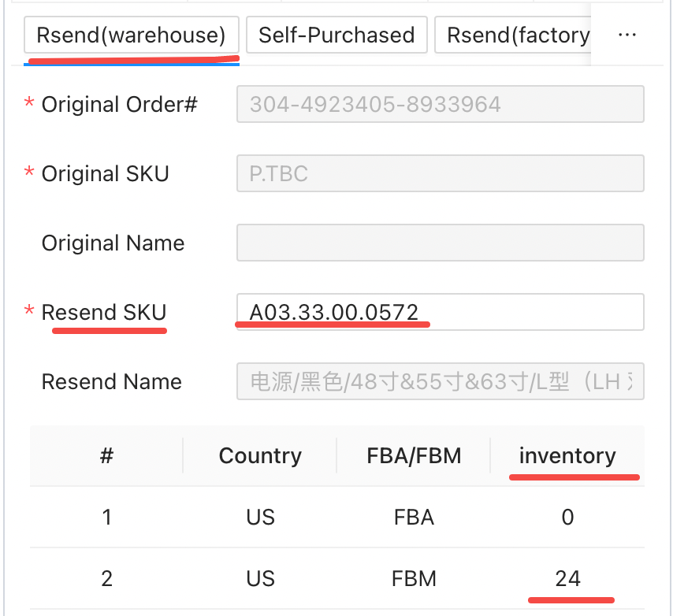The width and height of the screenshot is (673, 616).
Task: Click the empty Original Name field
Action: (440, 243)
